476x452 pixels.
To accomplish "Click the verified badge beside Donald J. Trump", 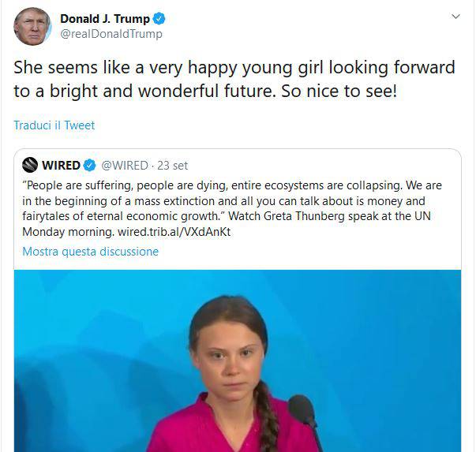I will click(159, 19).
